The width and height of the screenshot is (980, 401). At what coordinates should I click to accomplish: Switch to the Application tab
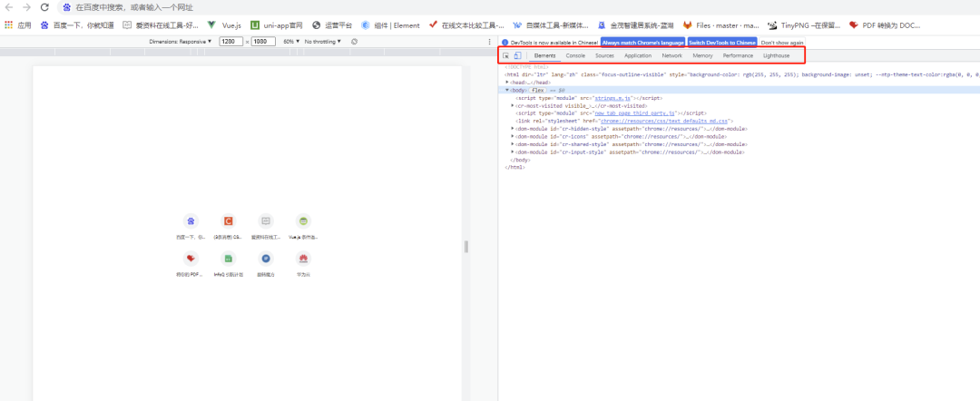click(638, 55)
